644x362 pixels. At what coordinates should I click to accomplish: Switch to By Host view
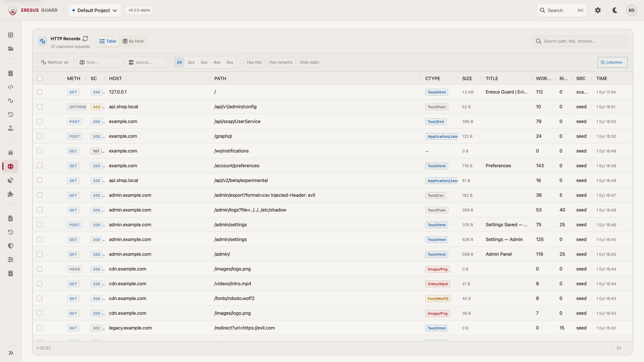tap(133, 41)
